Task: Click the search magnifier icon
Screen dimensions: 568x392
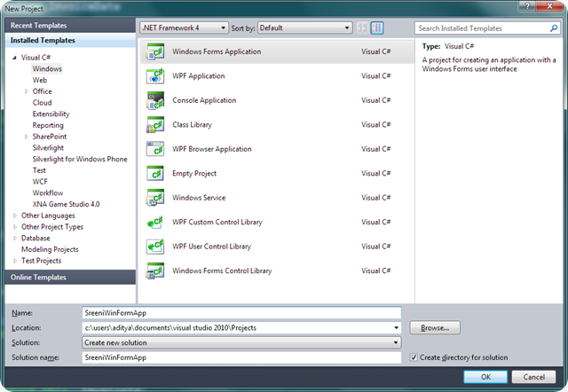Action: click(554, 28)
